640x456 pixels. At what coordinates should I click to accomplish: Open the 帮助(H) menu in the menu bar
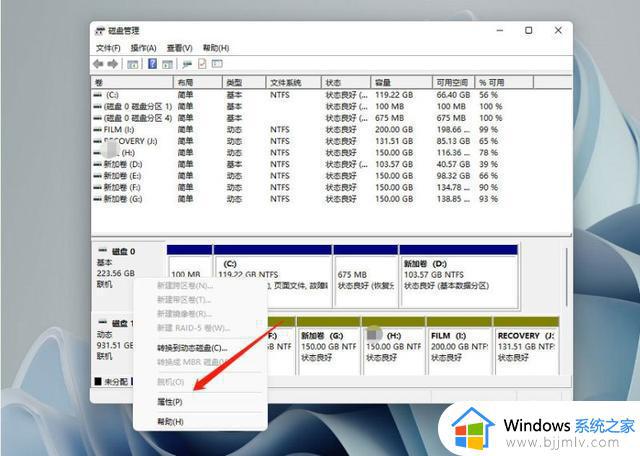tap(216, 48)
